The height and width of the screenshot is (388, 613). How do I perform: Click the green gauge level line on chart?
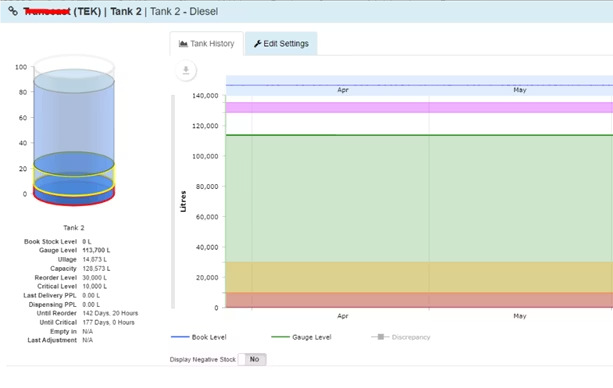(x=419, y=135)
